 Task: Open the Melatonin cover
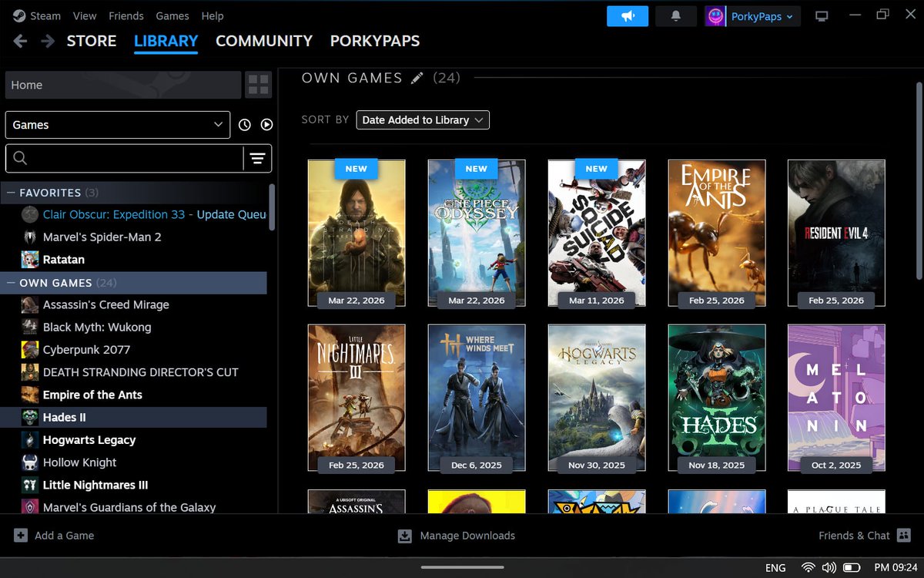[x=836, y=398]
